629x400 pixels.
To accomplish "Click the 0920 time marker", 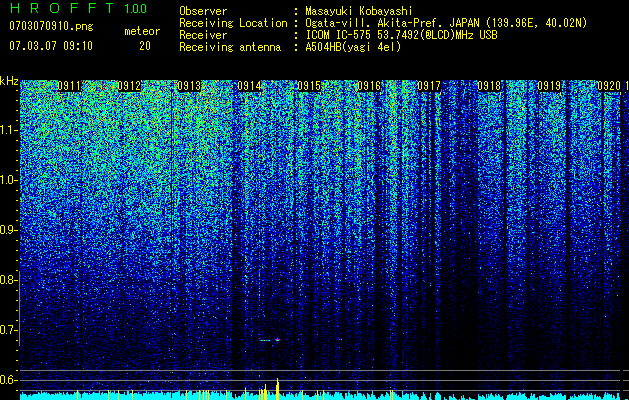I will (609, 86).
